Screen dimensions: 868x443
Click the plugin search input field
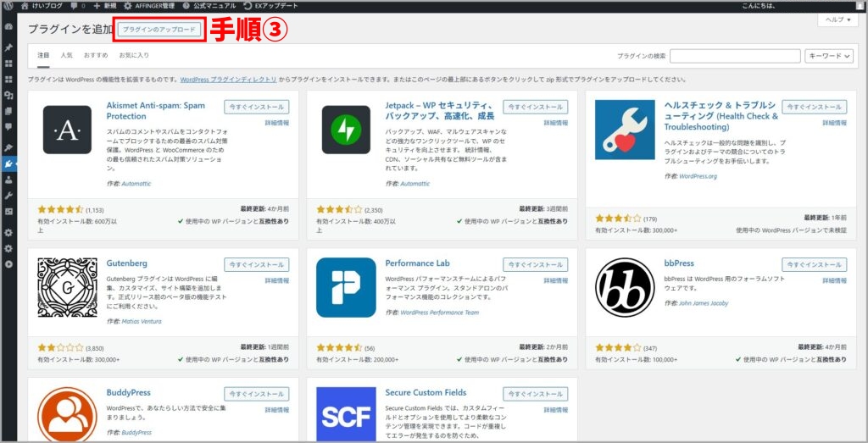734,56
